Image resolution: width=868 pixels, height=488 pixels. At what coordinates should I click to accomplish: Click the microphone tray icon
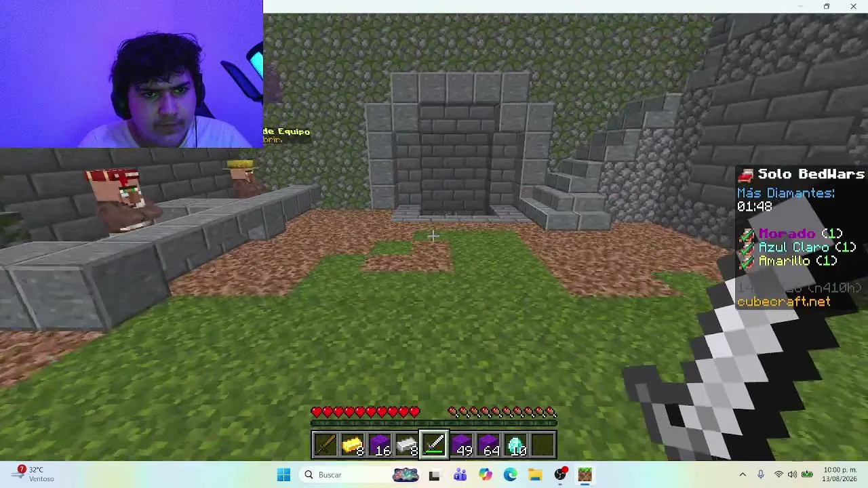tap(761, 474)
